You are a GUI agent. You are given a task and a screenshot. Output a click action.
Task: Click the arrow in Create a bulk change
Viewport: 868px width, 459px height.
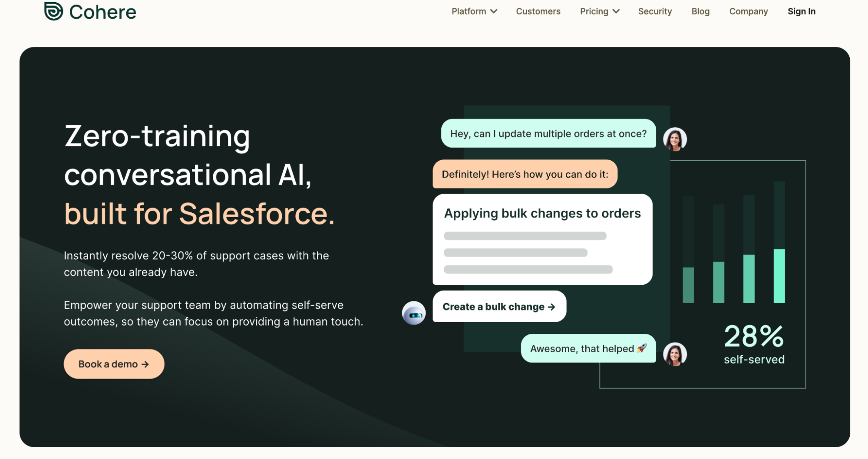tap(551, 307)
